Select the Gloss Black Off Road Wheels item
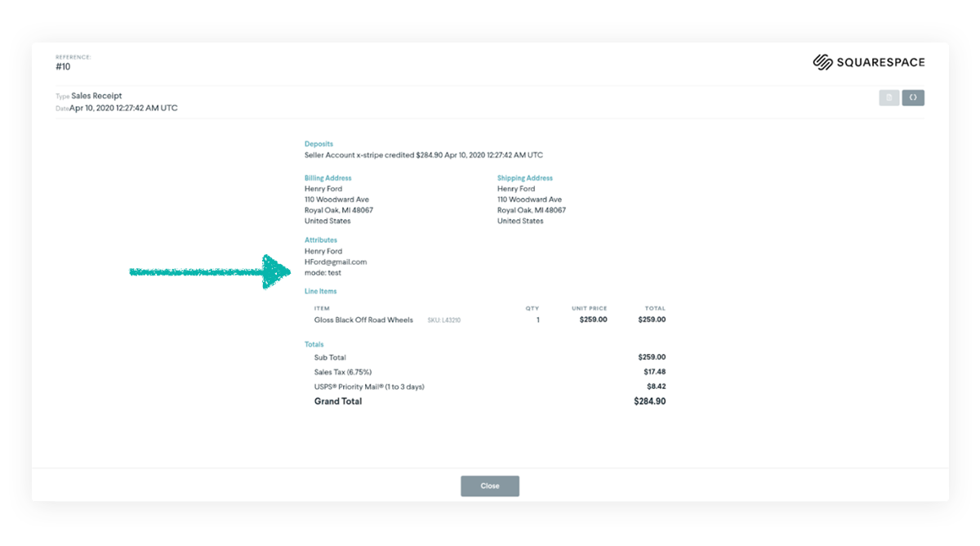This screenshot has width=980, height=546. pyautogui.click(x=363, y=320)
